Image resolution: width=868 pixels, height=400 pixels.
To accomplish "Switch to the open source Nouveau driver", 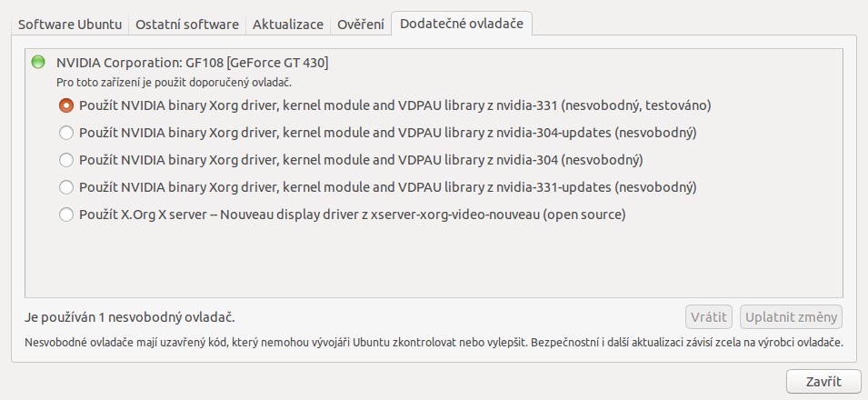I will coord(65,215).
